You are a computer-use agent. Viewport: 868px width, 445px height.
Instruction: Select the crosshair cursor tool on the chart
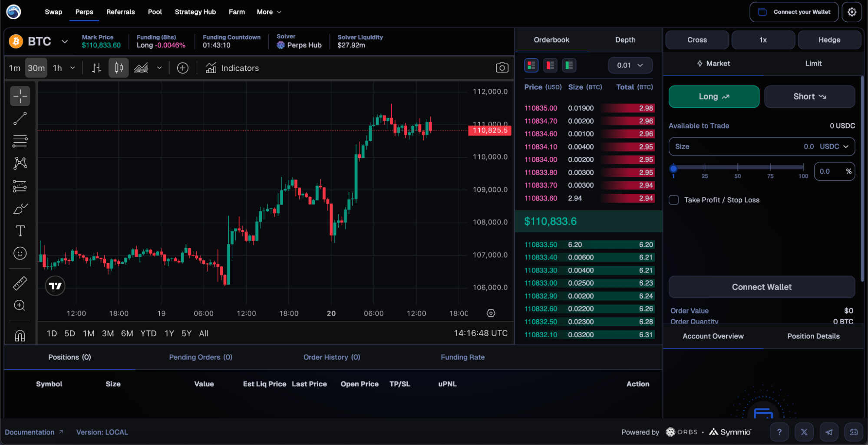pos(20,96)
